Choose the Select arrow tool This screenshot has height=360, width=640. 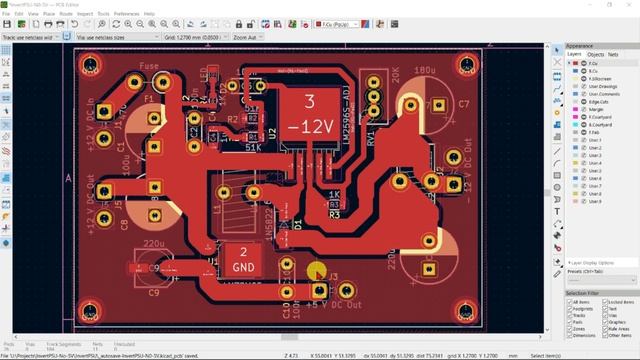[x=557, y=50]
